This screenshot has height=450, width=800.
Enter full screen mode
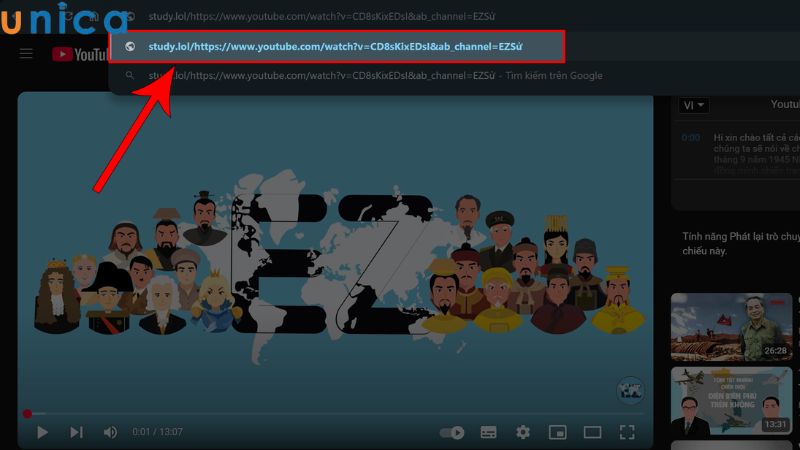pyautogui.click(x=627, y=433)
